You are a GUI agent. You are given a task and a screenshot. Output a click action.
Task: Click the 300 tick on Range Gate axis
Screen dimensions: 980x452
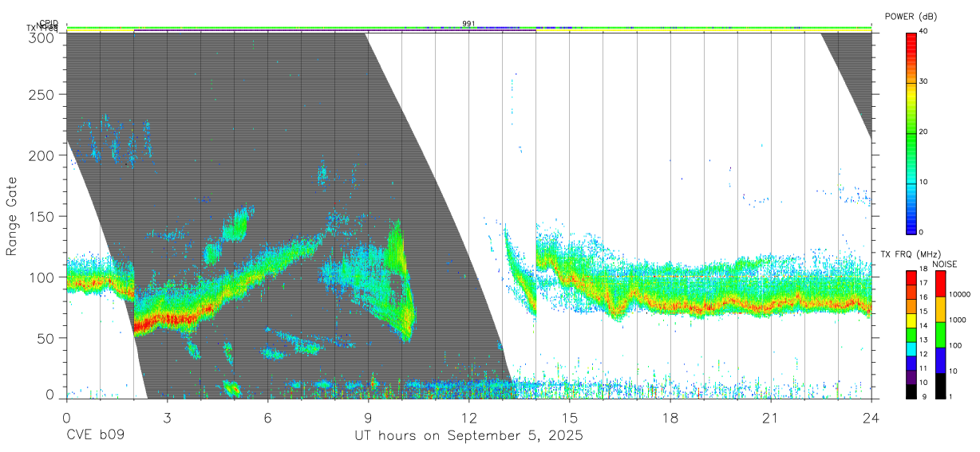pyautogui.click(x=41, y=37)
